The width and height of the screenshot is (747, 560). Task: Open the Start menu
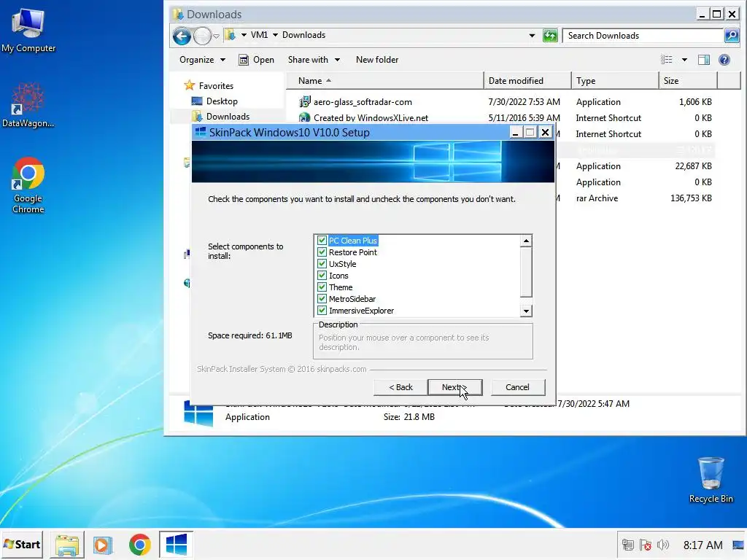click(x=22, y=544)
